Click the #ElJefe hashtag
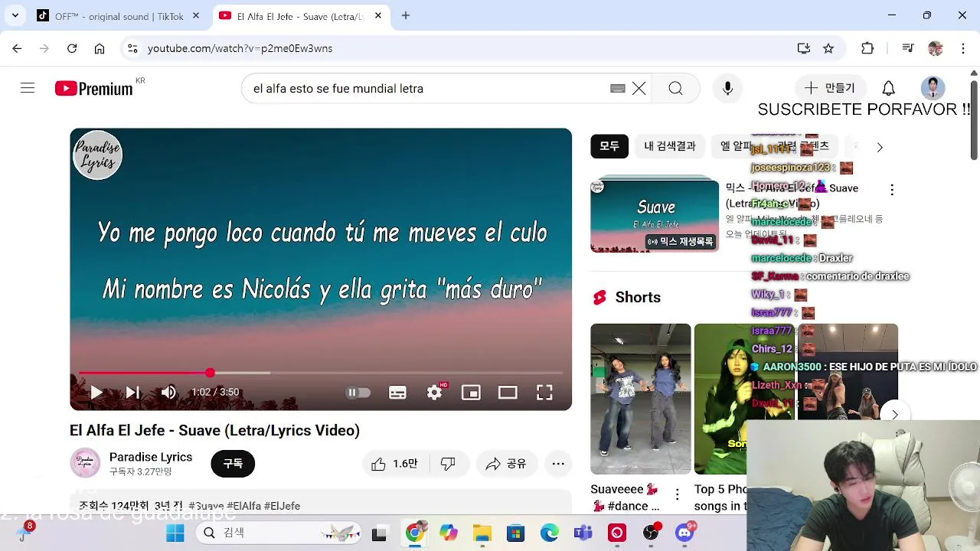This screenshot has height=551, width=980. click(282, 506)
